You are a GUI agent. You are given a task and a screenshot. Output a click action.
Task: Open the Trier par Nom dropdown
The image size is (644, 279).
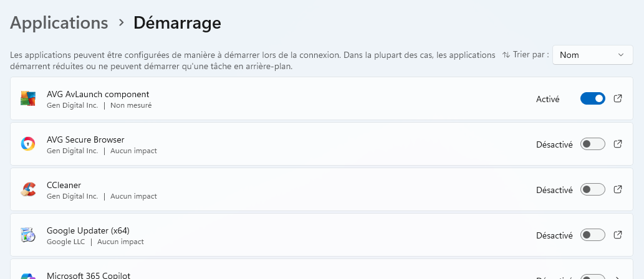click(x=593, y=55)
